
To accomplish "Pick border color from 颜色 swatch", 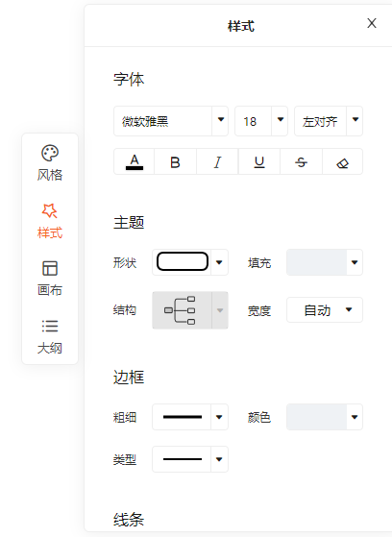I will click(325, 417).
